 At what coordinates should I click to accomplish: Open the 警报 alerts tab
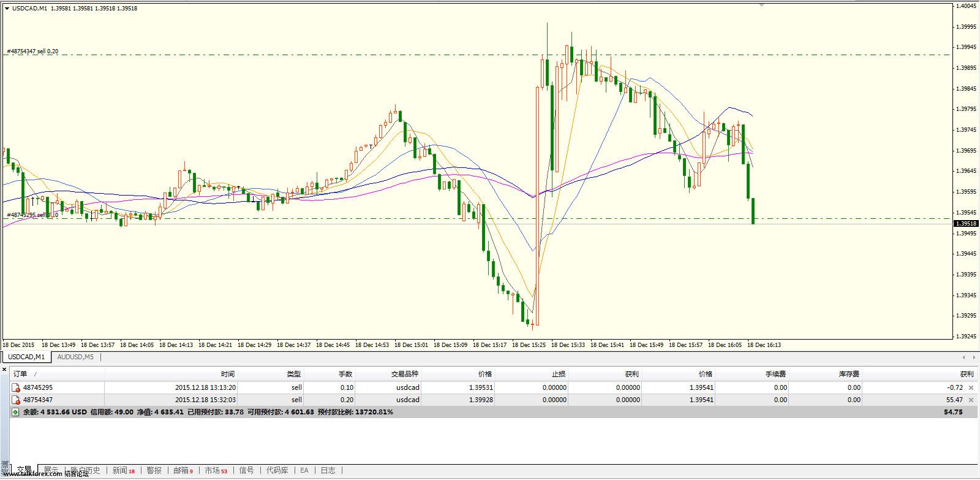click(x=154, y=470)
